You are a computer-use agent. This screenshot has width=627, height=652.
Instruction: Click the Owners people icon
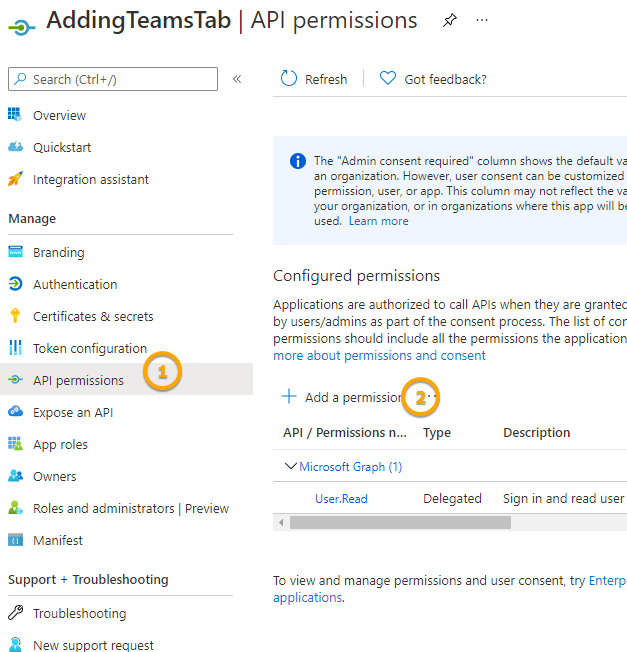click(15, 476)
